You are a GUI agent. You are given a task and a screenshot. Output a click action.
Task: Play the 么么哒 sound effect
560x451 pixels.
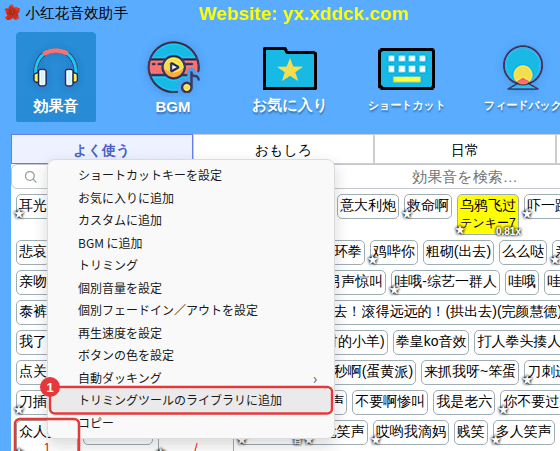(x=523, y=252)
